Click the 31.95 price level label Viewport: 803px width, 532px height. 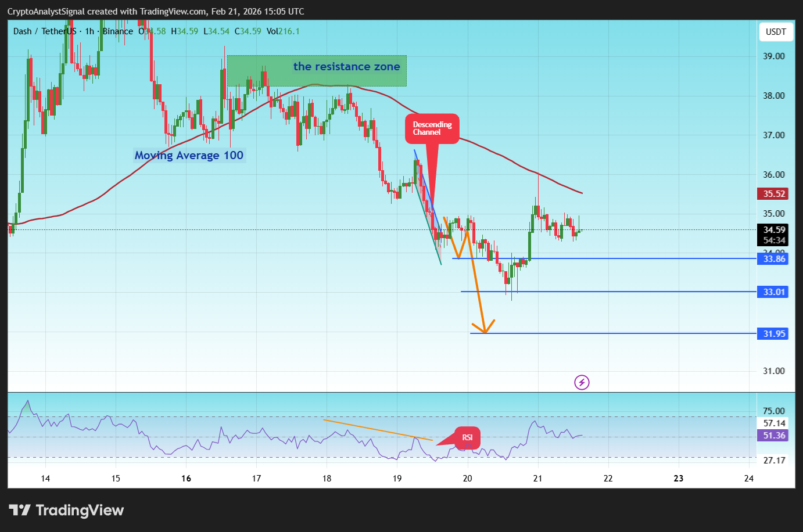tap(773, 334)
